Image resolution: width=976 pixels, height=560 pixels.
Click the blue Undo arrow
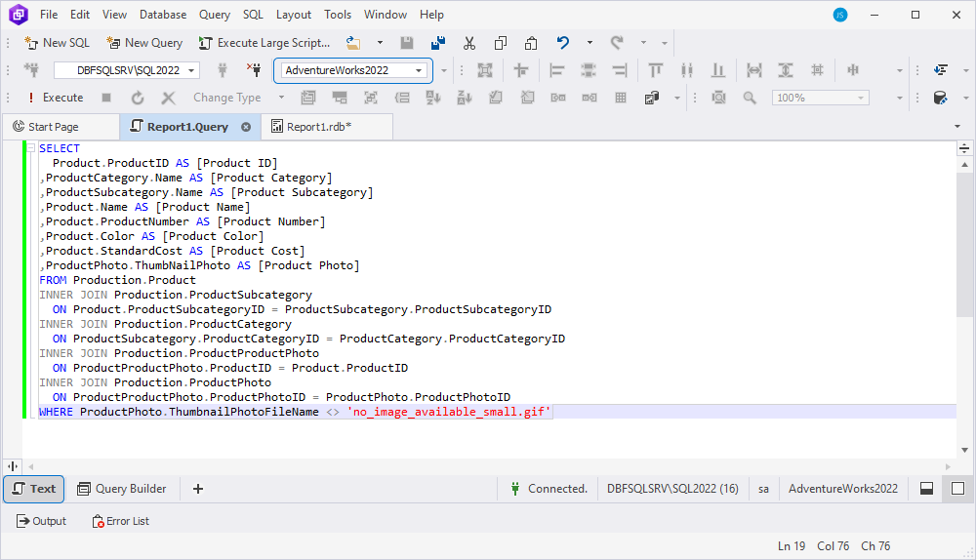pyautogui.click(x=563, y=42)
